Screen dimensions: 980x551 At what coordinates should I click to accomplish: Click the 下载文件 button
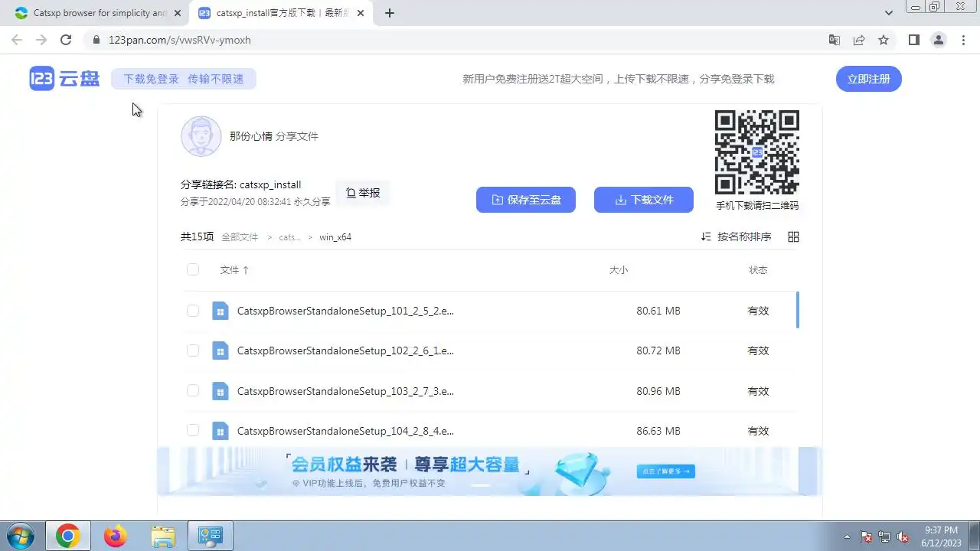pos(643,200)
